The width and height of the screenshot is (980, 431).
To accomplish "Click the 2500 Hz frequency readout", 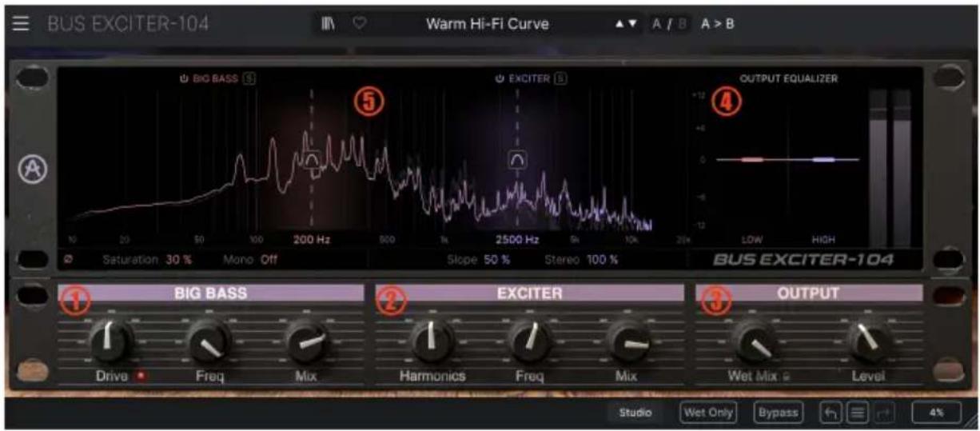I will pos(517,239).
